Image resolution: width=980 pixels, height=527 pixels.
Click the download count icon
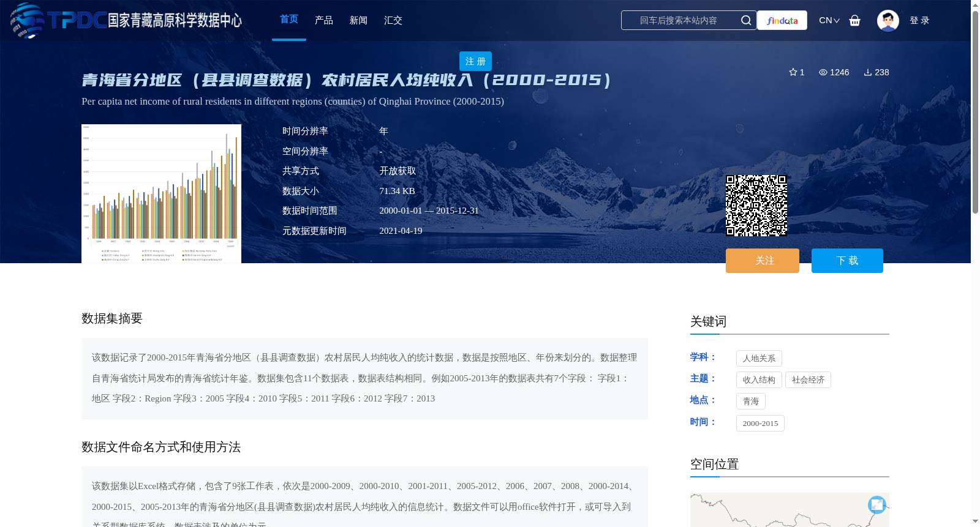click(x=868, y=72)
